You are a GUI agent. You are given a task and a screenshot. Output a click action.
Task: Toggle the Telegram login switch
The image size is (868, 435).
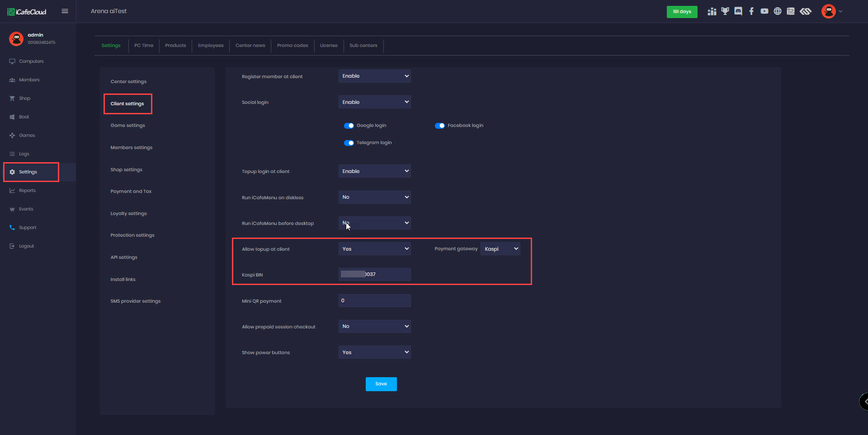(x=349, y=143)
